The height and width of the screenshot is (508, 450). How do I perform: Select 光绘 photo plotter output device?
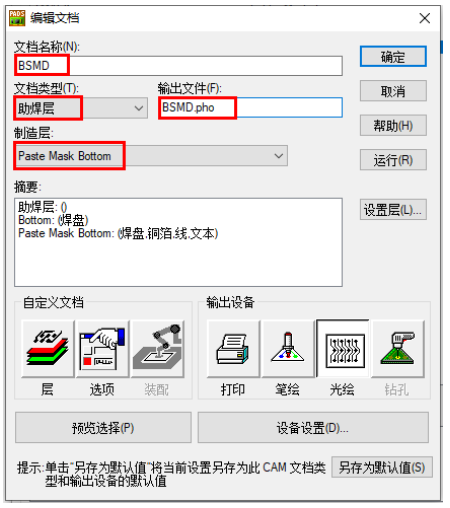coord(343,349)
